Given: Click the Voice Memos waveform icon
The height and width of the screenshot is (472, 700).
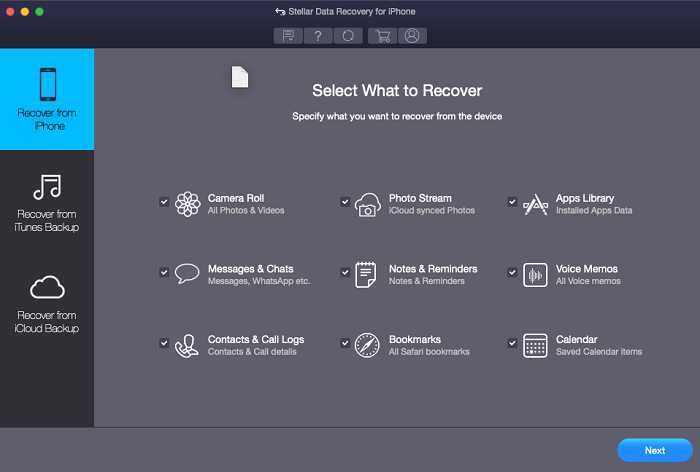Looking at the screenshot, I should pos(535,275).
